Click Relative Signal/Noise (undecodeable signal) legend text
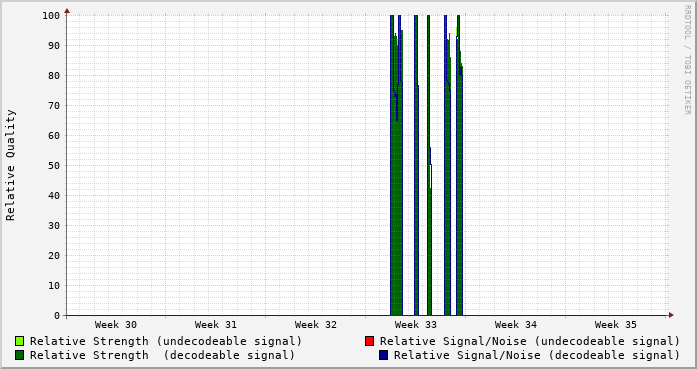 coord(529,341)
